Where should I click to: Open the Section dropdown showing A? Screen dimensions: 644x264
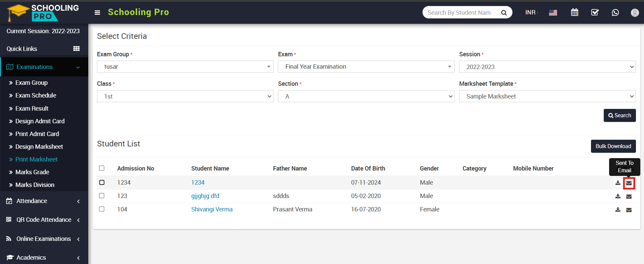point(366,96)
